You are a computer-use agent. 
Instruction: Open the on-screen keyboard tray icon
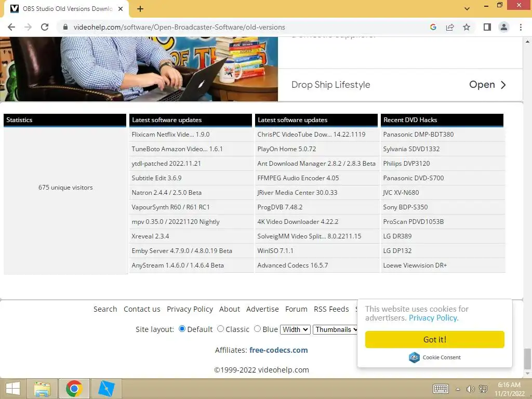point(441,389)
